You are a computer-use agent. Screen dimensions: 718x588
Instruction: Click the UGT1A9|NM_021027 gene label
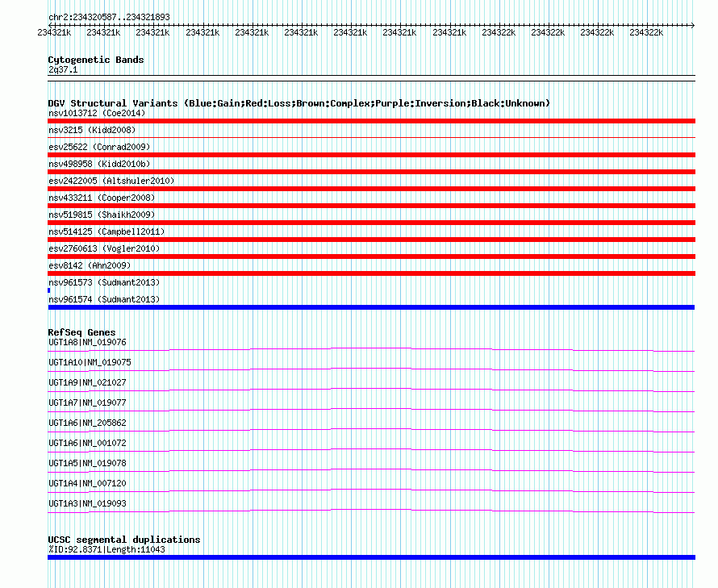tap(87, 383)
